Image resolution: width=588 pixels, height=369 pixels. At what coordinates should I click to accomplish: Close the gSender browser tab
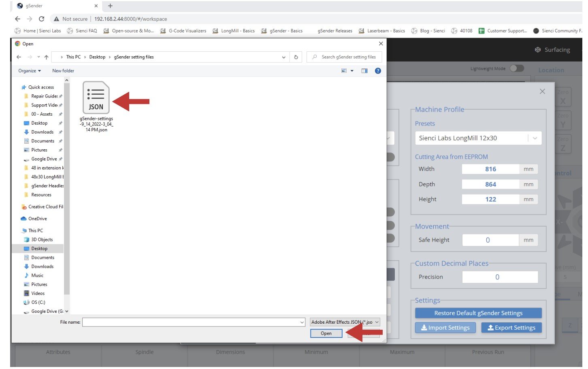click(96, 6)
